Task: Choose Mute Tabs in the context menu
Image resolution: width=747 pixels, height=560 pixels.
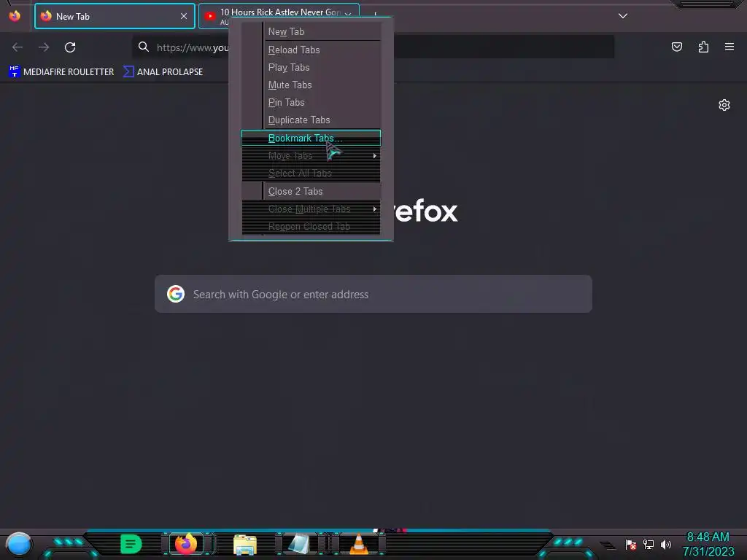Action: [311, 85]
